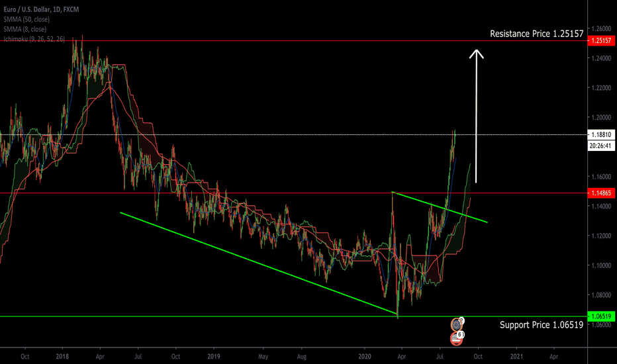Click the 1.10000 price scale value
617x364 pixels.
point(602,265)
